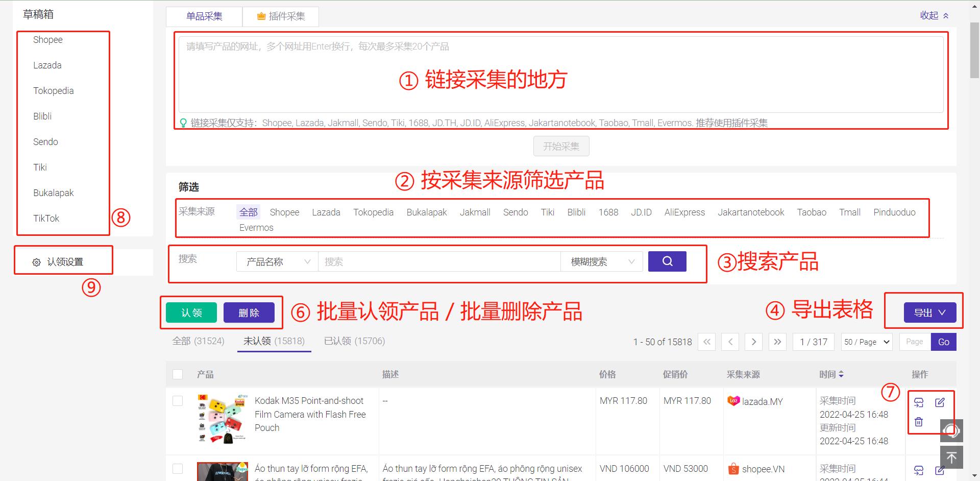Viewport: 980px width, 481px height.
Task: Click the 开始采集 button
Action: click(561, 146)
